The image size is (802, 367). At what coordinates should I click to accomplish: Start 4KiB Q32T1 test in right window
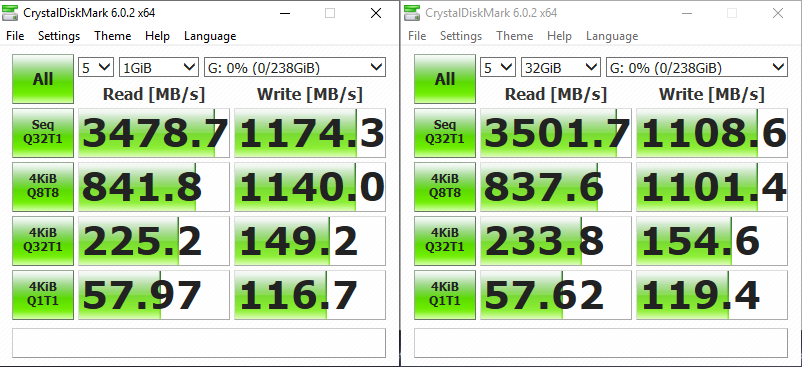click(445, 241)
